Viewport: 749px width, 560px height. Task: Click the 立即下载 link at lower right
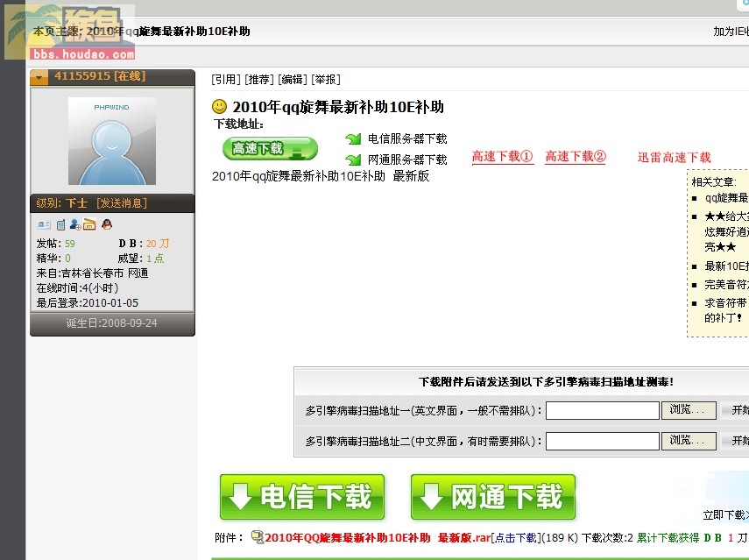point(725,514)
